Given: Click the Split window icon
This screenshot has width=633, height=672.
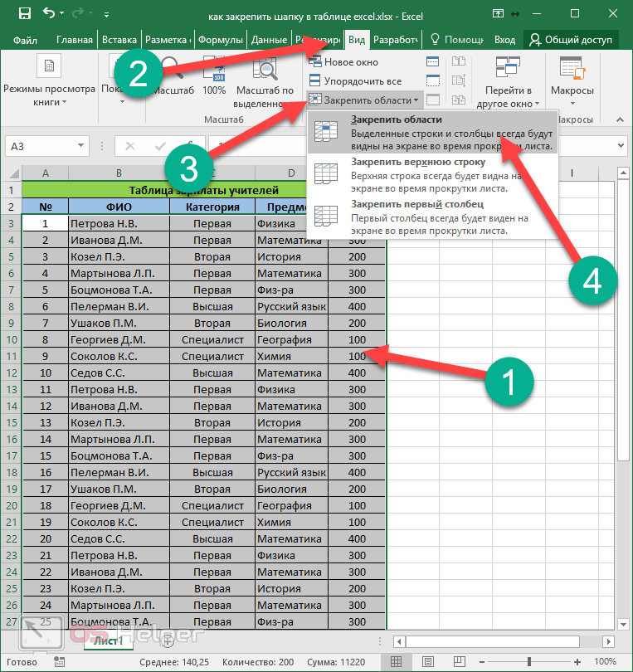Looking at the screenshot, I should point(433,62).
